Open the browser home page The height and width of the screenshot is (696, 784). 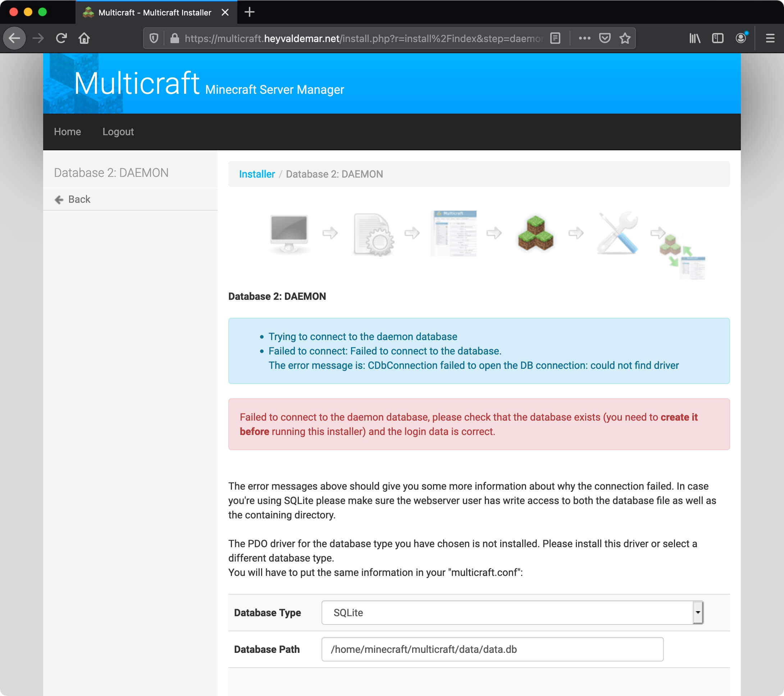pyautogui.click(x=85, y=38)
